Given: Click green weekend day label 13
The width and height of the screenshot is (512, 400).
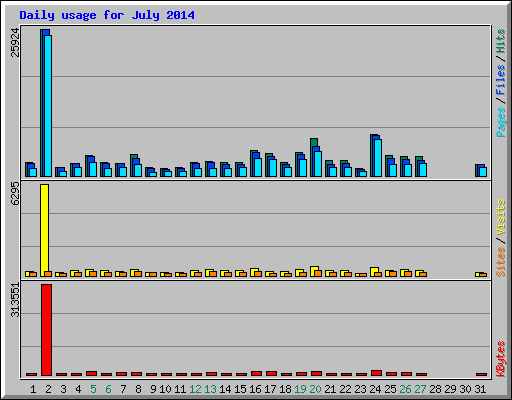Looking at the screenshot, I should pyautogui.click(x=210, y=389).
